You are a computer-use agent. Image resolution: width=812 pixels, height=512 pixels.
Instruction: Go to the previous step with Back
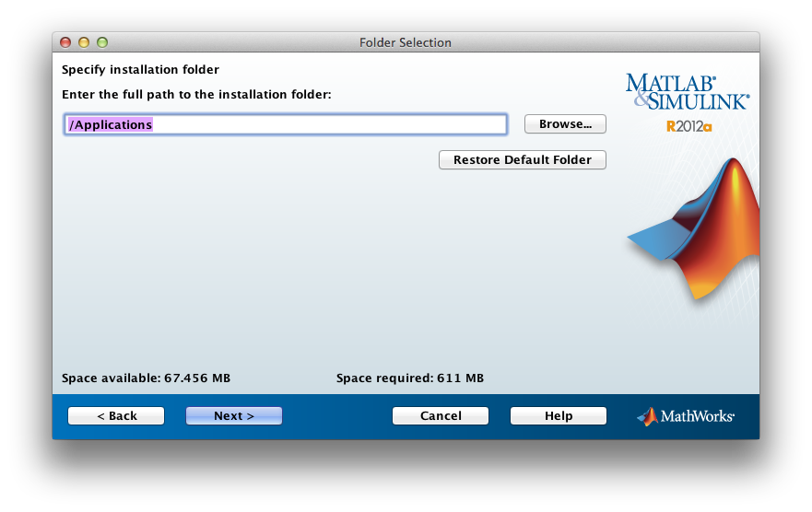[x=116, y=416]
